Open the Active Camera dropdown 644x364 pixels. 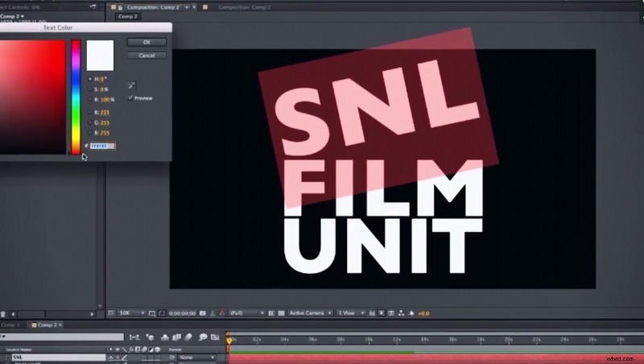tap(309, 312)
